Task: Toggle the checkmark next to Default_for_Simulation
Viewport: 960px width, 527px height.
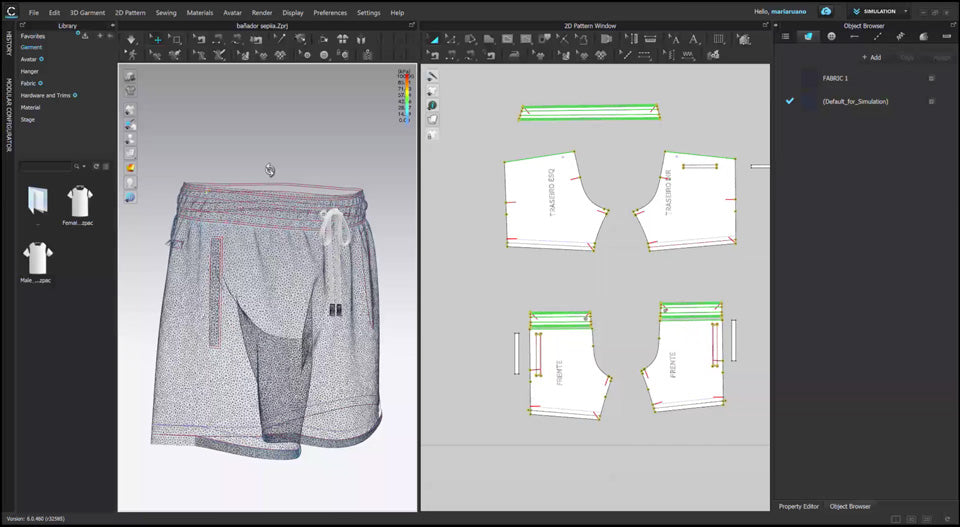Action: coord(790,101)
